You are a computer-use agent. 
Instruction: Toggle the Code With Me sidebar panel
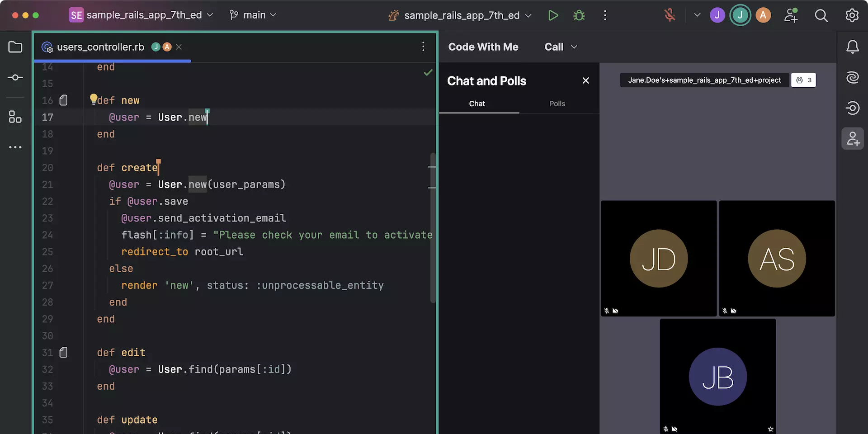[852, 138]
